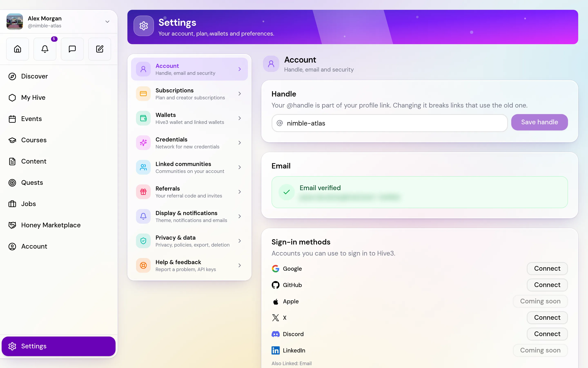Open Account item in left sidebar
The image size is (588, 368).
(58, 247)
